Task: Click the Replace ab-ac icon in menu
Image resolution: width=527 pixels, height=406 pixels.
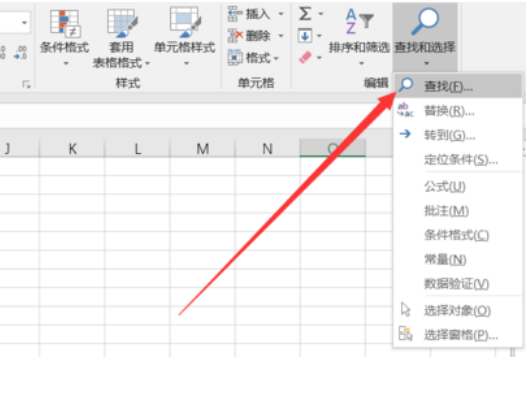Action: click(x=405, y=110)
